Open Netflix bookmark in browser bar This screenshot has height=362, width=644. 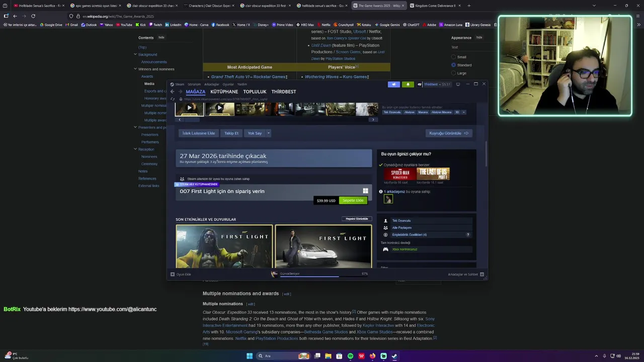(x=324, y=25)
